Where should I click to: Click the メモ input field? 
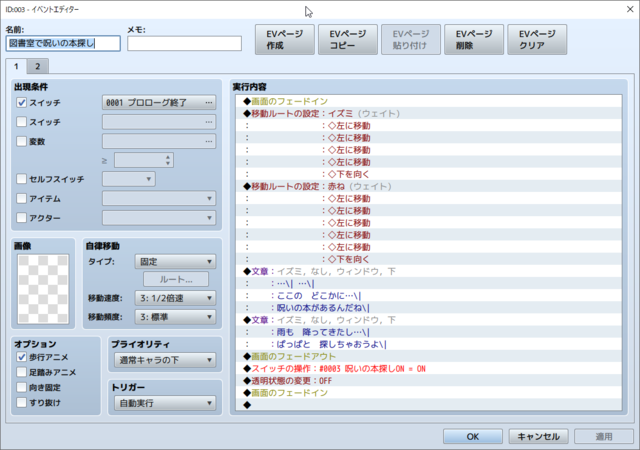click(184, 43)
